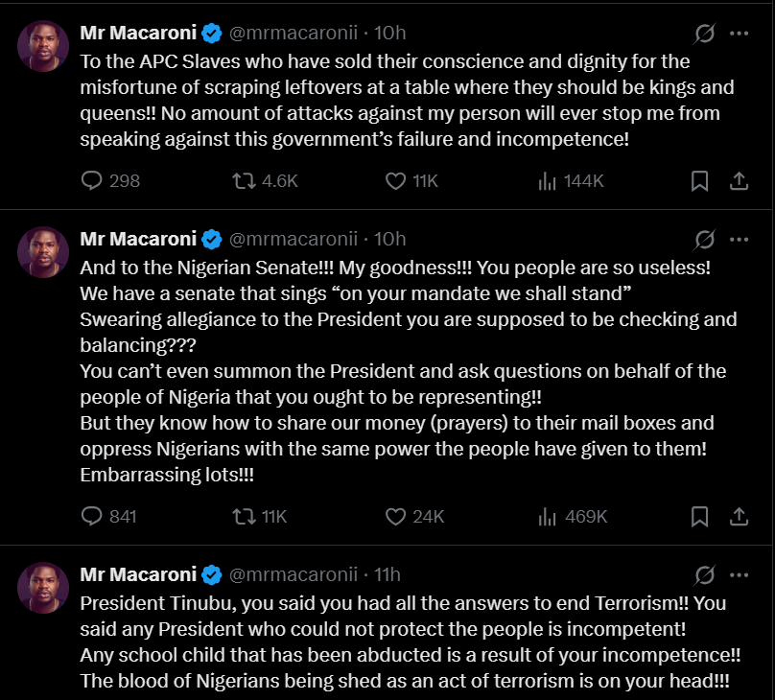Image resolution: width=775 pixels, height=700 pixels.
Task: Open more options on the Tinubu post
Action: click(739, 574)
